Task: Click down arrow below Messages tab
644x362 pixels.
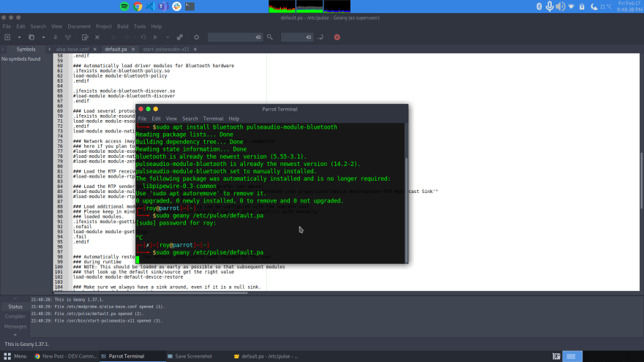Action: (x=15, y=335)
